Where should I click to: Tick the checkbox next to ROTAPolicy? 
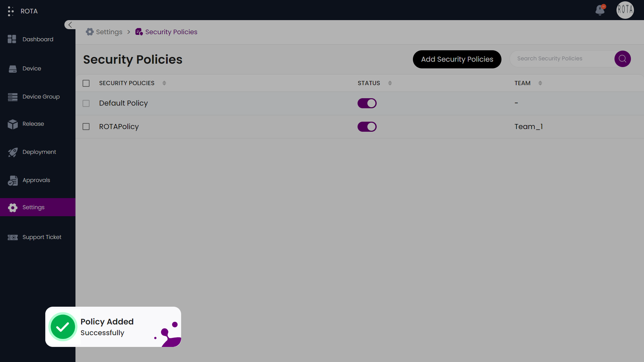(x=86, y=127)
